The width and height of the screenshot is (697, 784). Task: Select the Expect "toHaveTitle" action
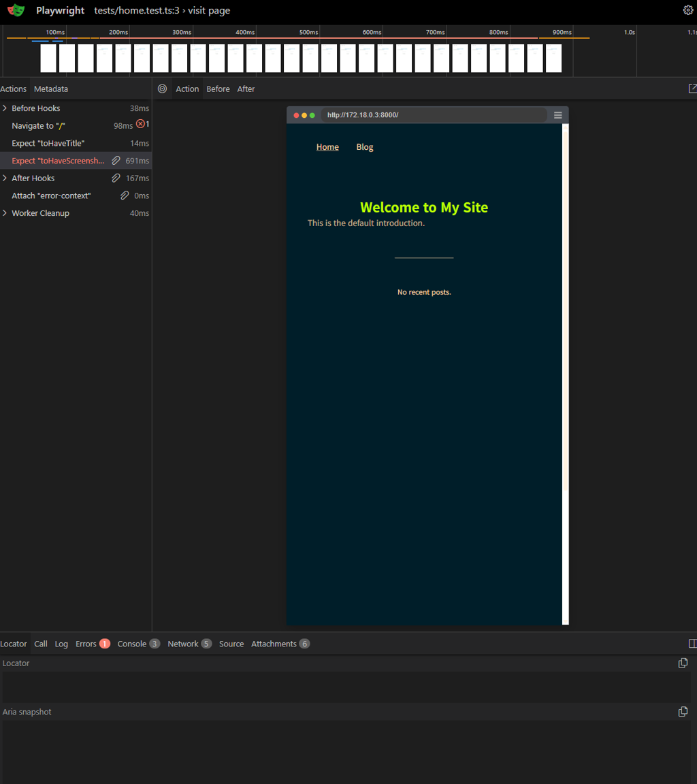[x=48, y=143]
